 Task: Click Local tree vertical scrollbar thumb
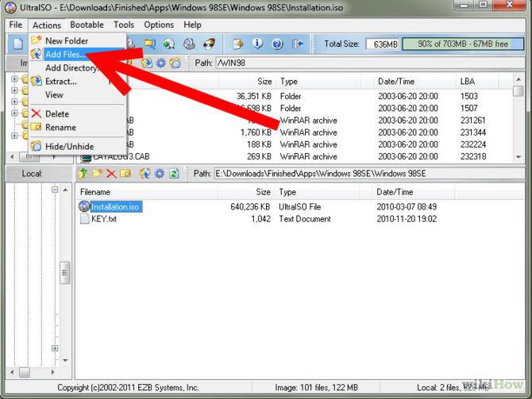pos(65,272)
